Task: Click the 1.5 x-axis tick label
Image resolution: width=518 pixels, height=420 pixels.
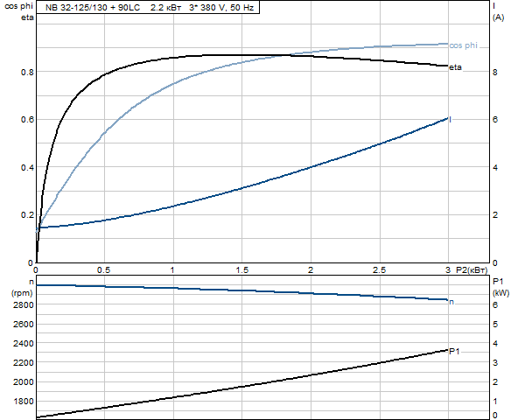Action: (241, 270)
